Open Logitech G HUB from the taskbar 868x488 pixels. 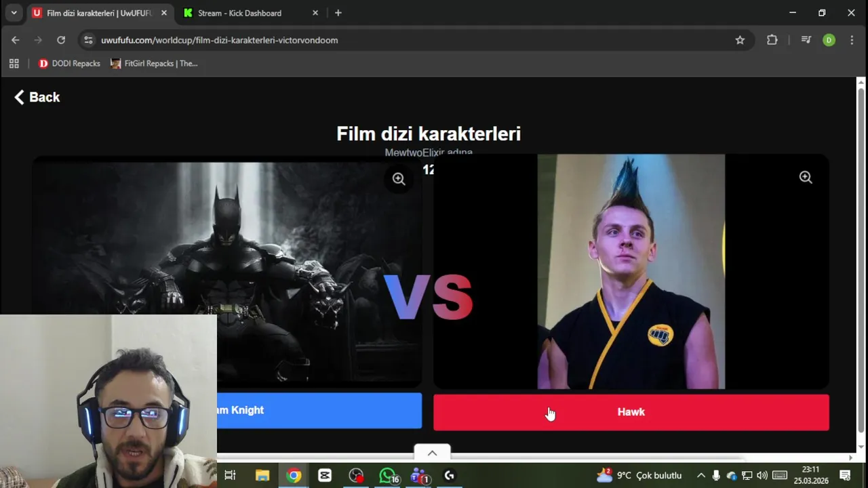tap(449, 475)
